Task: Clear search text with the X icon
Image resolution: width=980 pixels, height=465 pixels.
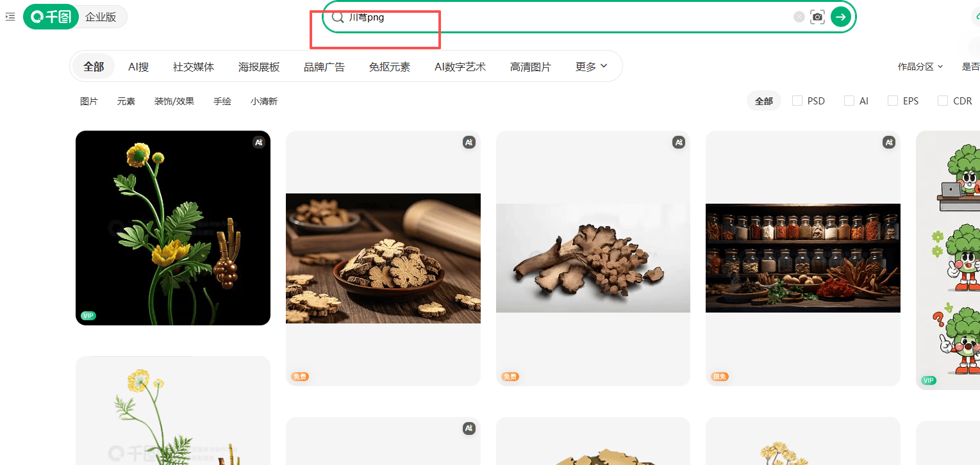Action: [x=799, y=17]
